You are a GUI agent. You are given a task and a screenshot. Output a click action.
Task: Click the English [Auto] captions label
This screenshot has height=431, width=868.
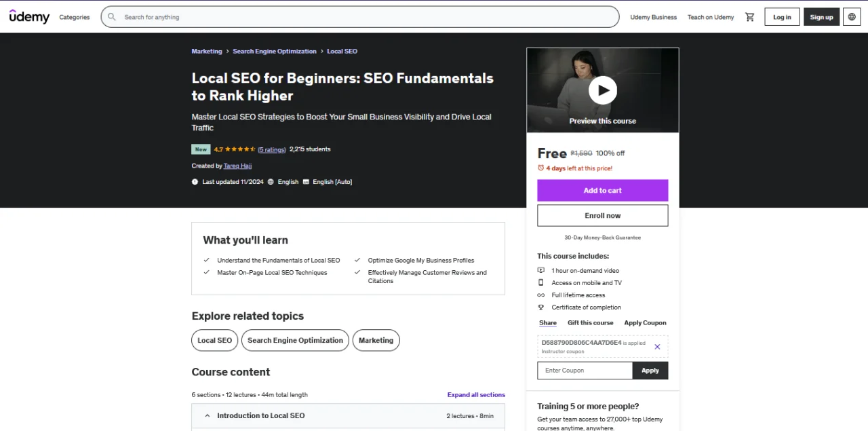click(332, 182)
